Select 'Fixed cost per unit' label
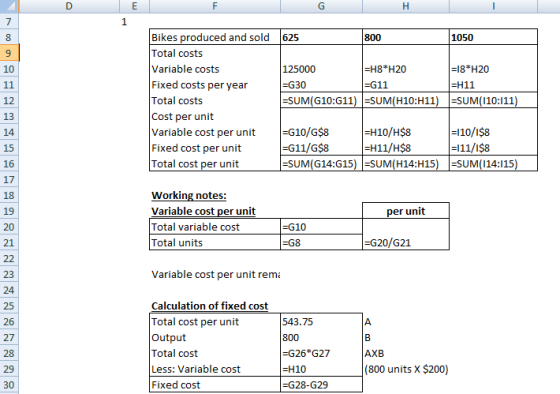Image resolution: width=560 pixels, height=394 pixels. 215,148
